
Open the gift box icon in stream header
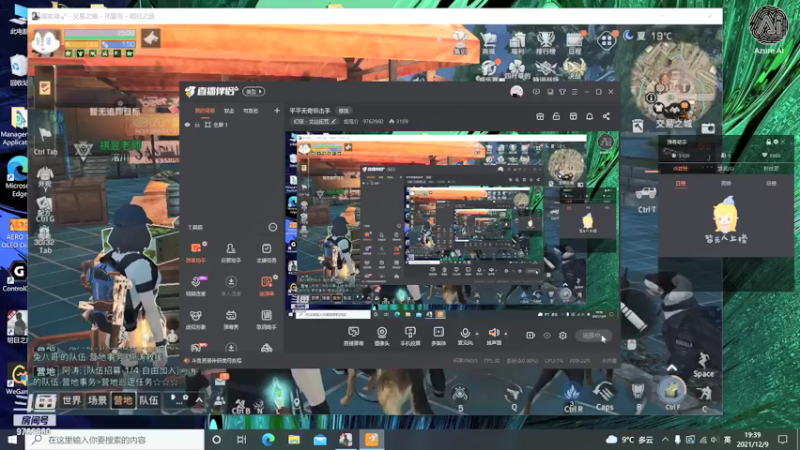coord(540,116)
